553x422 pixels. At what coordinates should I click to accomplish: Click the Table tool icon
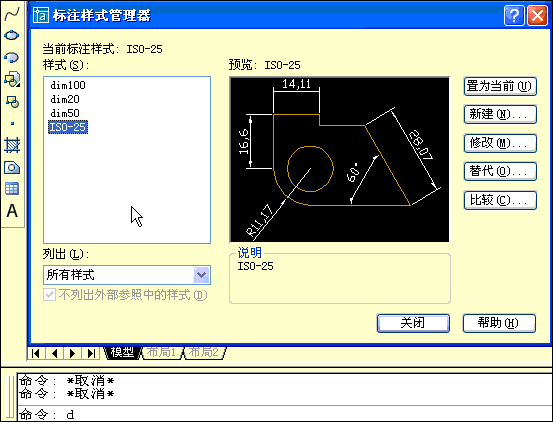coord(12,189)
